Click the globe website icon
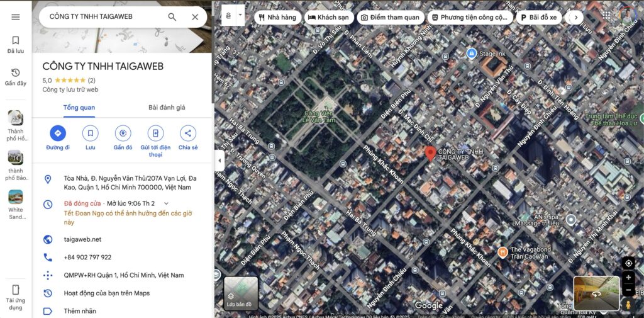Viewport: 644px width, 318px height. tap(48, 239)
